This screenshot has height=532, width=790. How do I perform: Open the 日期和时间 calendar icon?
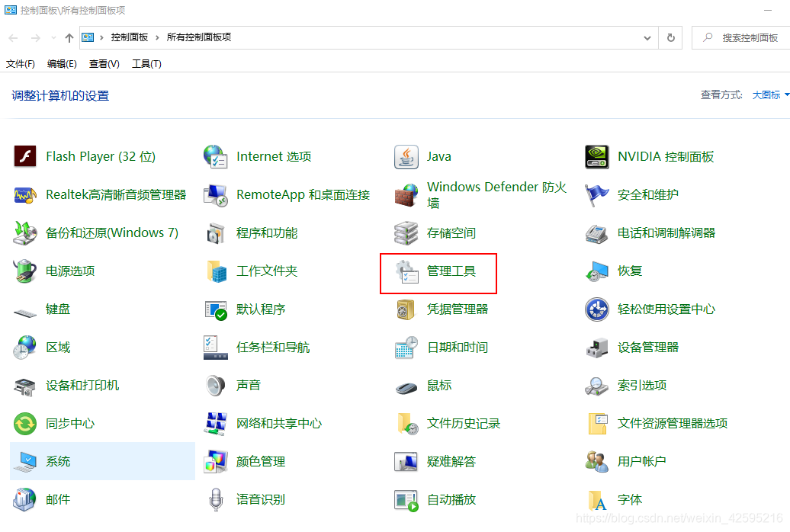pyautogui.click(x=406, y=347)
